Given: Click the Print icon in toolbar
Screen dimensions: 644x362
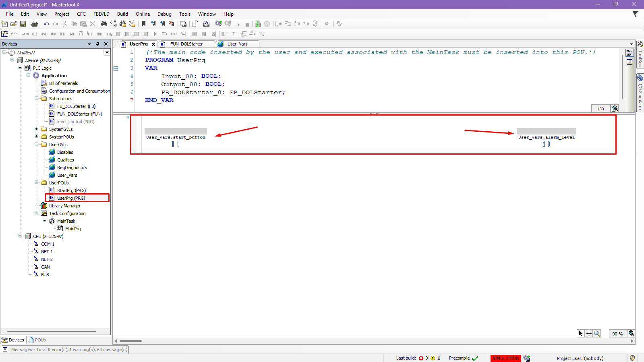Looking at the screenshot, I should [x=35, y=24].
